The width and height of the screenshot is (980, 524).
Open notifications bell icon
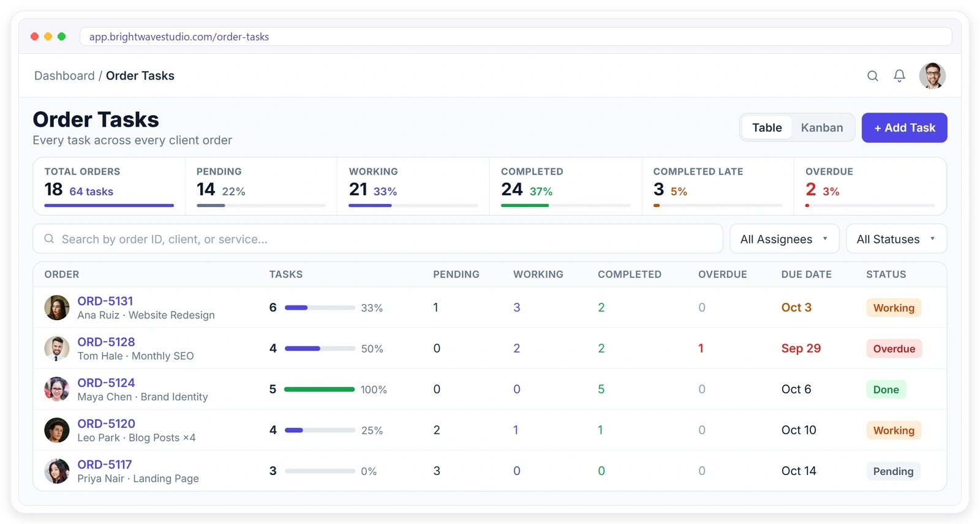point(899,76)
